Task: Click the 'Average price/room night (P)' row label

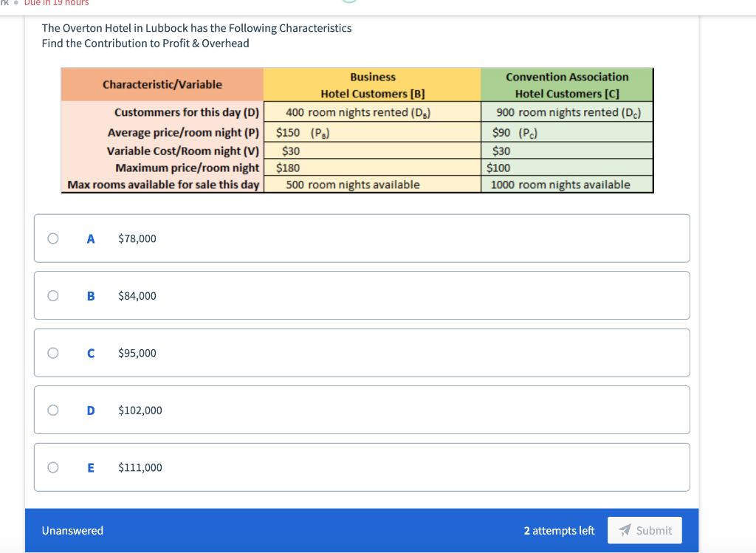Action: 183,132
